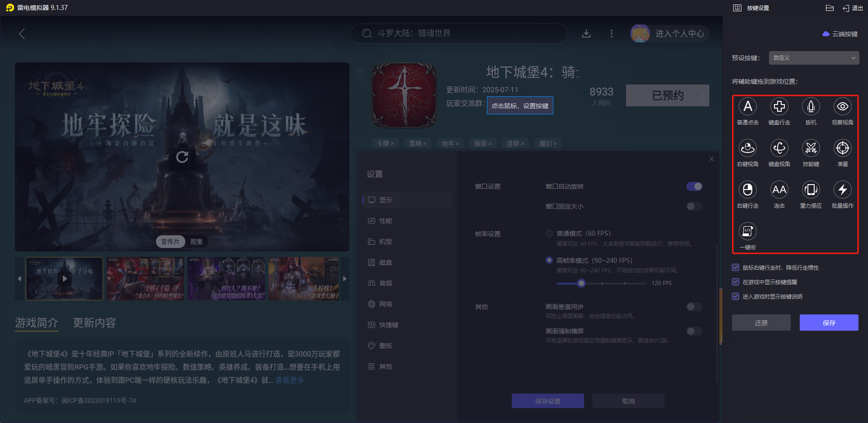Screen dimensions: 868x423
Task: Show next screenshots with the right carousel arrow
Action: tap(344, 279)
